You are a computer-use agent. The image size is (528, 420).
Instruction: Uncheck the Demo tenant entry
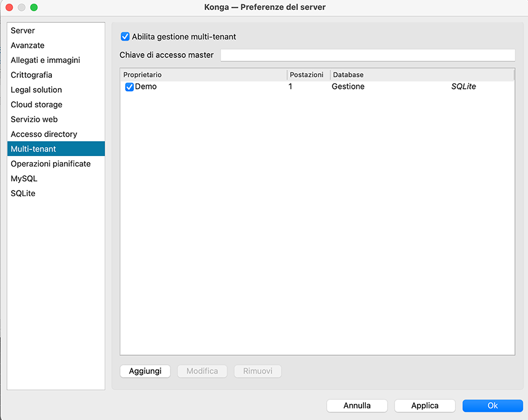129,86
